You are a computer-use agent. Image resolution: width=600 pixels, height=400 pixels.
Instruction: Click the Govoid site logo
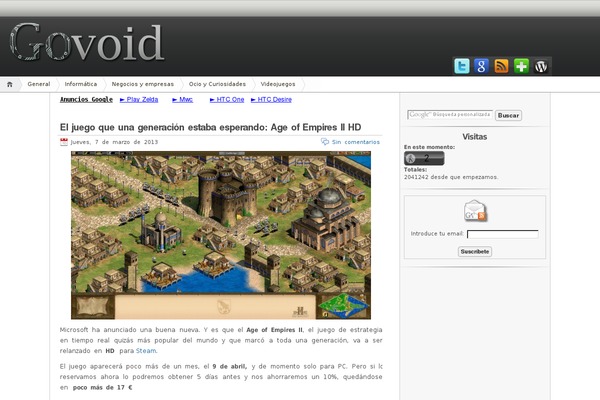tap(87, 41)
